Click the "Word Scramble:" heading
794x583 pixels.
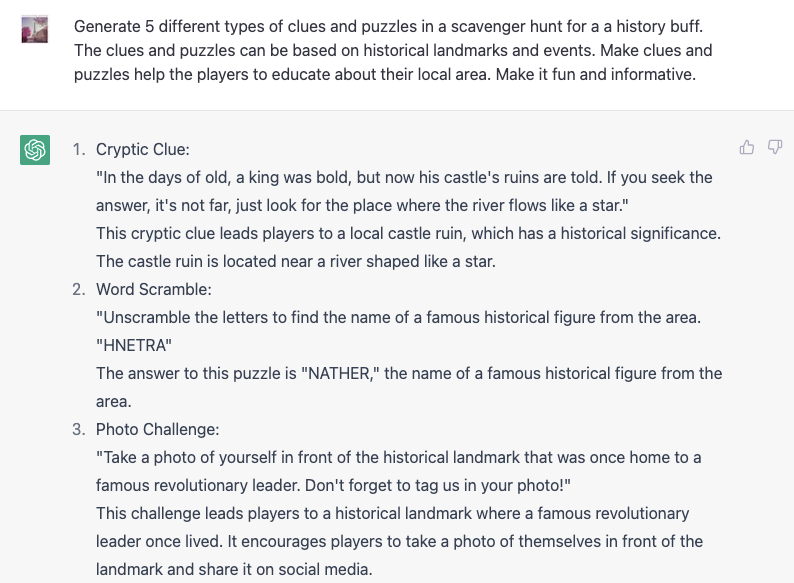tap(154, 289)
